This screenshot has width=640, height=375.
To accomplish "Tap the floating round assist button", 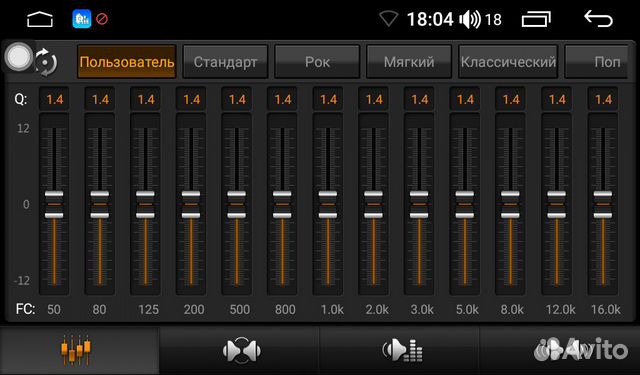I will pyautogui.click(x=18, y=57).
